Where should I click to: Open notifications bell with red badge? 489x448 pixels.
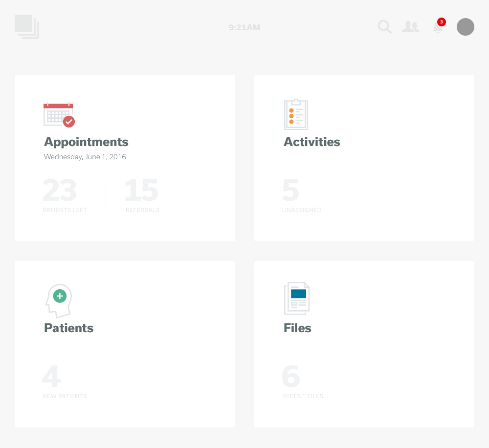pos(438,27)
